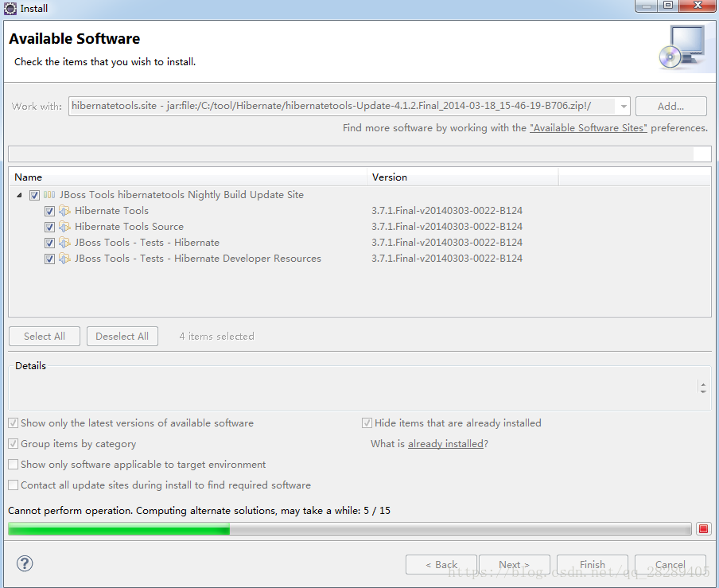Select the Hibernate Tools Source row text

pyautogui.click(x=129, y=227)
